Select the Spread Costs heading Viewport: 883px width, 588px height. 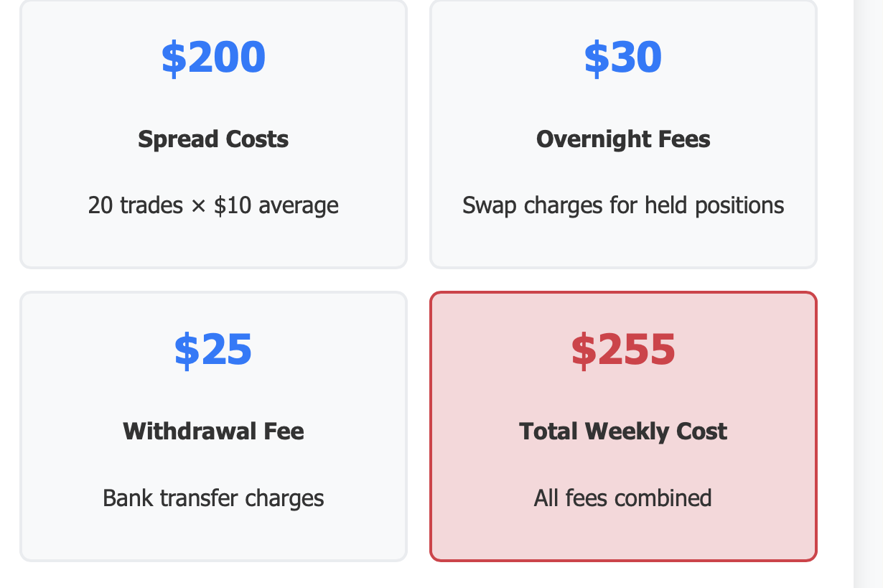[x=213, y=139]
